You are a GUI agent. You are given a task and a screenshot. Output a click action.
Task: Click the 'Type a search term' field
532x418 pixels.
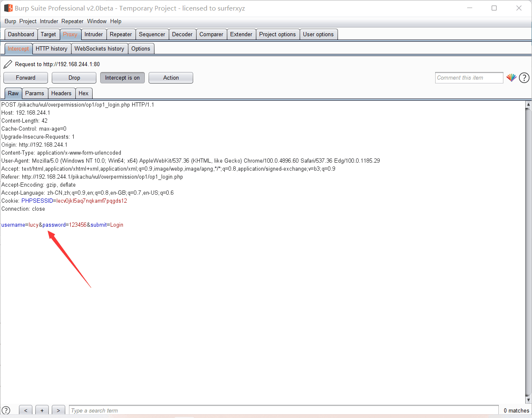click(x=284, y=410)
